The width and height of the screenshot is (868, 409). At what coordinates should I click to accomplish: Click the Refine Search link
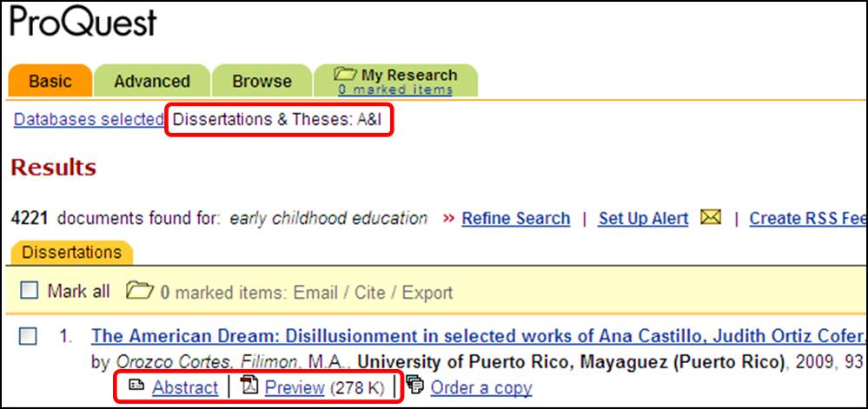[515, 219]
